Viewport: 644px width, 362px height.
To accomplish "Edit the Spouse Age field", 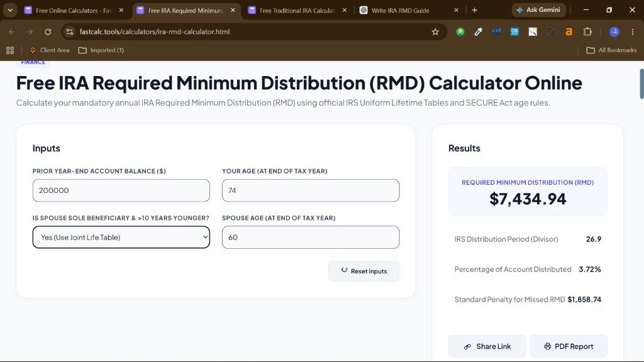I will click(311, 237).
